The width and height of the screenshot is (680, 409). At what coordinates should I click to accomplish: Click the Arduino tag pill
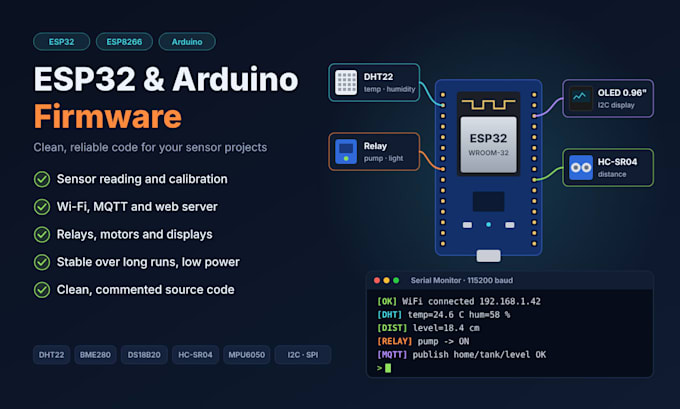coord(187,42)
